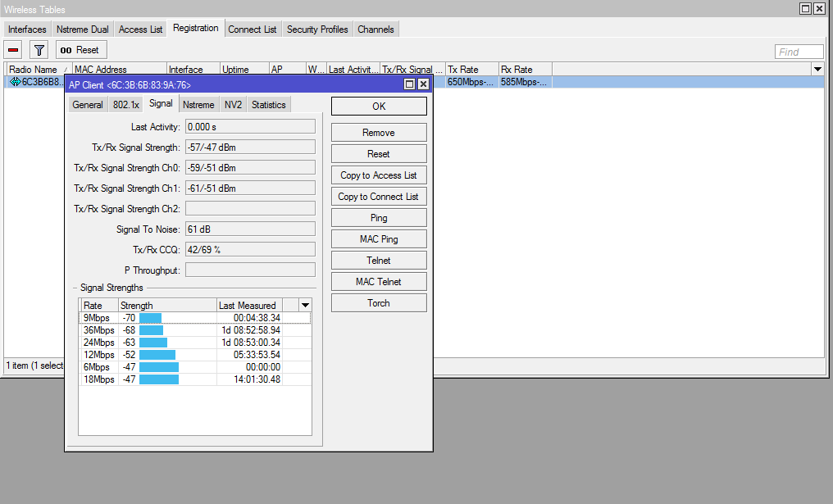Select the Registration tab
This screenshot has height=504, width=833.
(x=195, y=28)
